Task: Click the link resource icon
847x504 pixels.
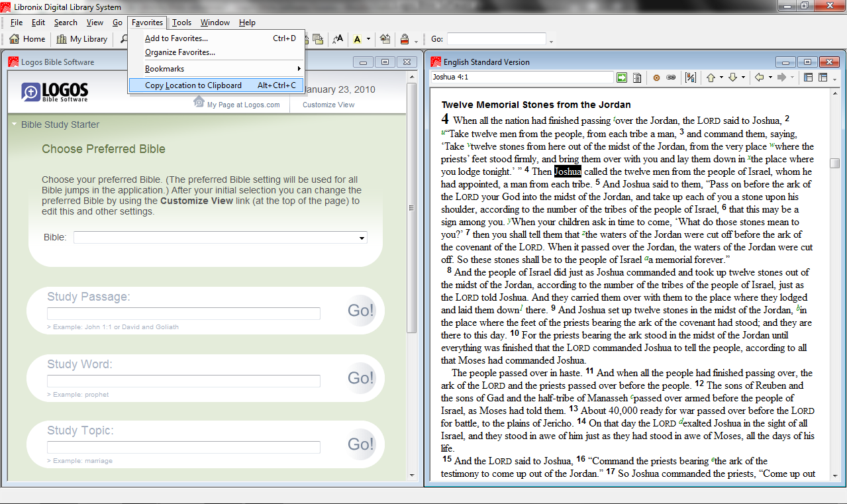Action: [671, 77]
